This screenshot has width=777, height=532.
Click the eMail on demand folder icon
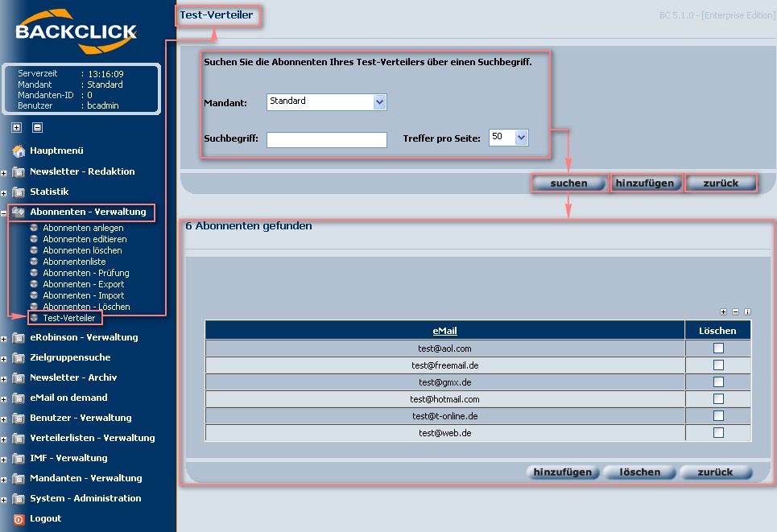click(x=19, y=398)
